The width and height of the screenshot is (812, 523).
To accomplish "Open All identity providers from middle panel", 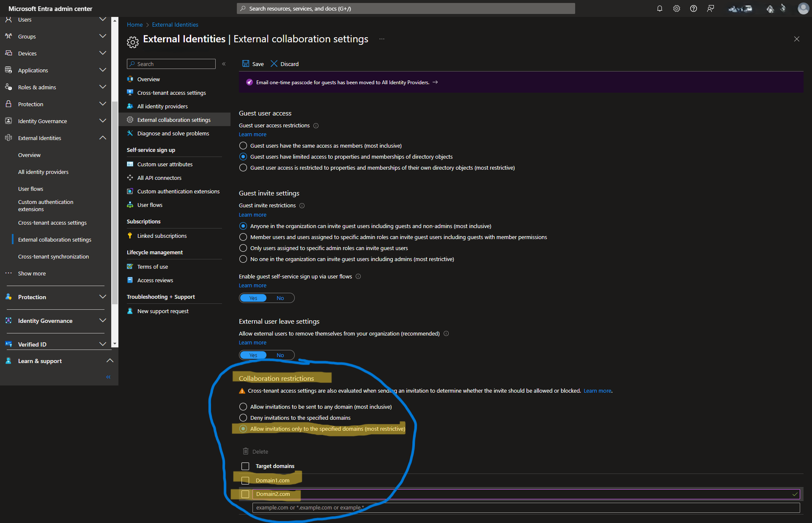I will click(162, 106).
